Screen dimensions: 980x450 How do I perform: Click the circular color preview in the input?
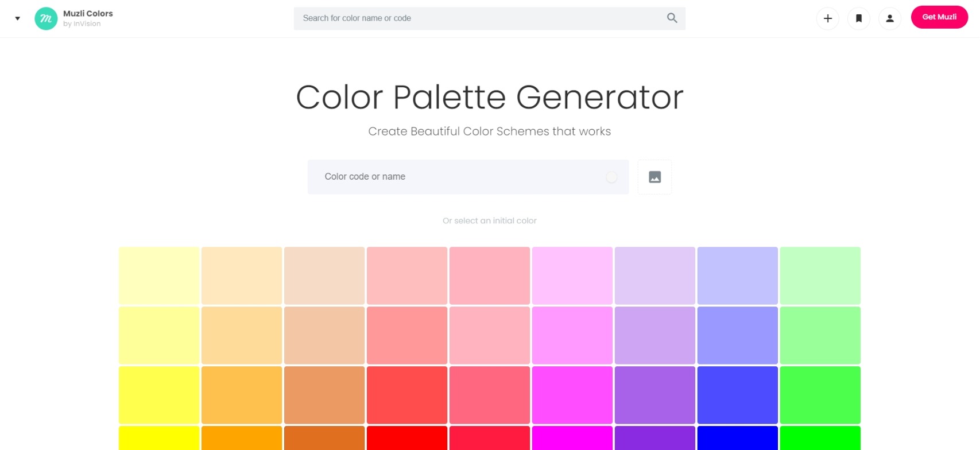click(x=611, y=177)
